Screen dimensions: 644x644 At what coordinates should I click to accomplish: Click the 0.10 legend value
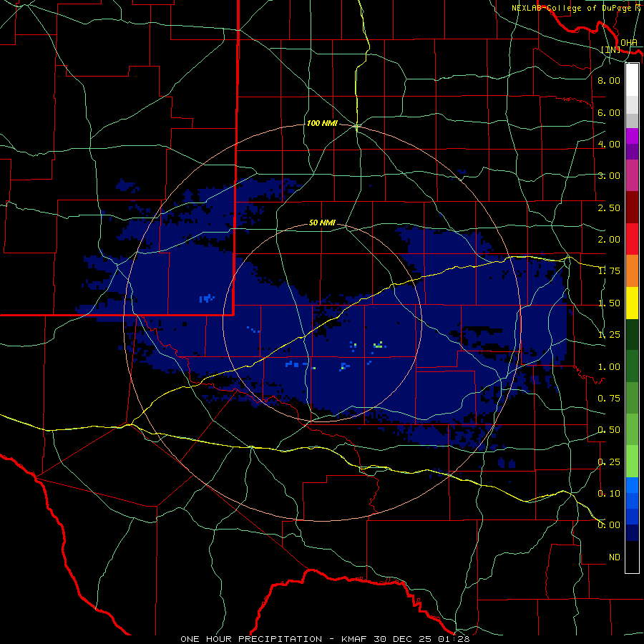(609, 494)
